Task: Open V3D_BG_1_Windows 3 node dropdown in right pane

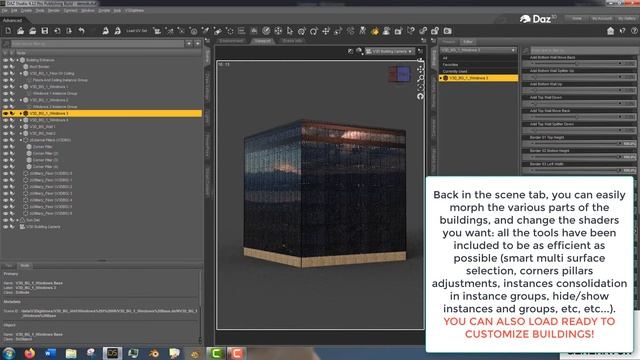Action: coord(478,50)
